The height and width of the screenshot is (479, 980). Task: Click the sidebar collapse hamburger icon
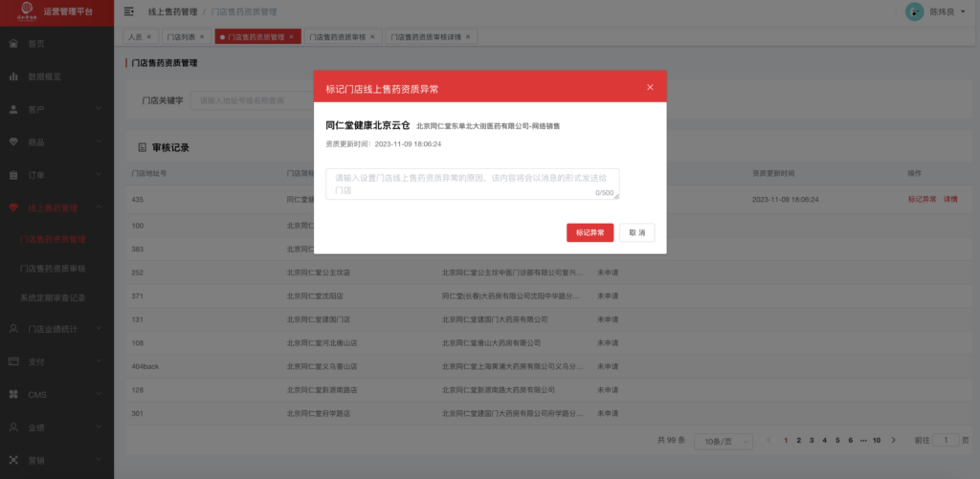click(x=129, y=11)
